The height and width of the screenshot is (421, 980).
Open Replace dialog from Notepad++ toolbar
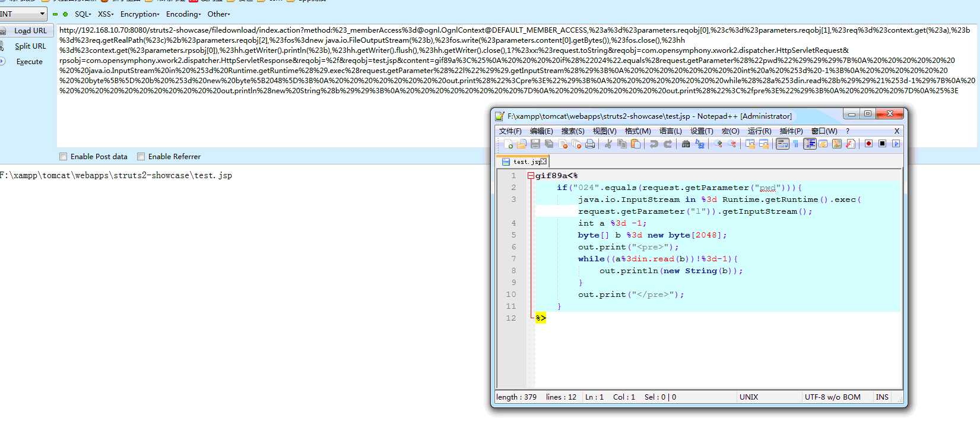[699, 144]
